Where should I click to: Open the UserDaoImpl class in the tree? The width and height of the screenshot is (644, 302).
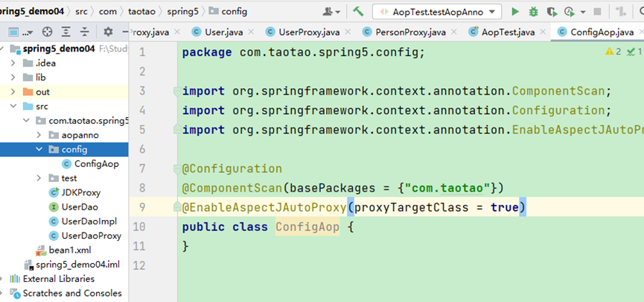pos(89,221)
